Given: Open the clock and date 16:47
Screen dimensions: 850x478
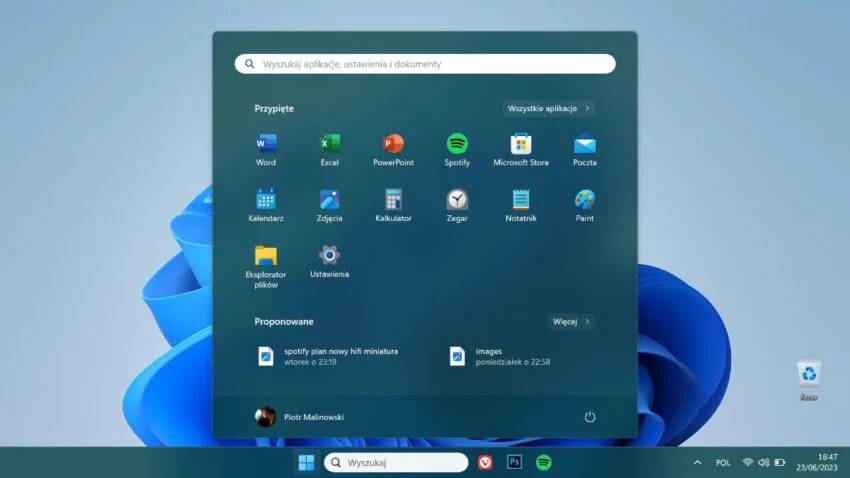Looking at the screenshot, I should coord(817,462).
